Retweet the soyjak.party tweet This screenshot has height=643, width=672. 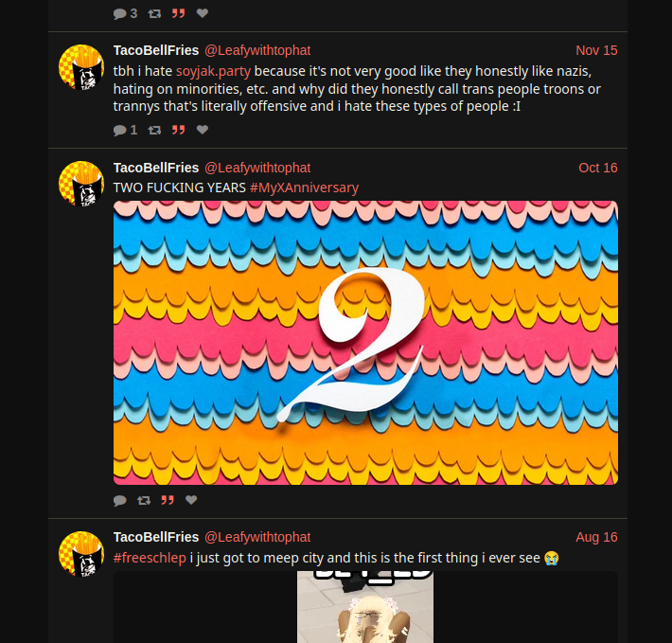click(x=154, y=130)
